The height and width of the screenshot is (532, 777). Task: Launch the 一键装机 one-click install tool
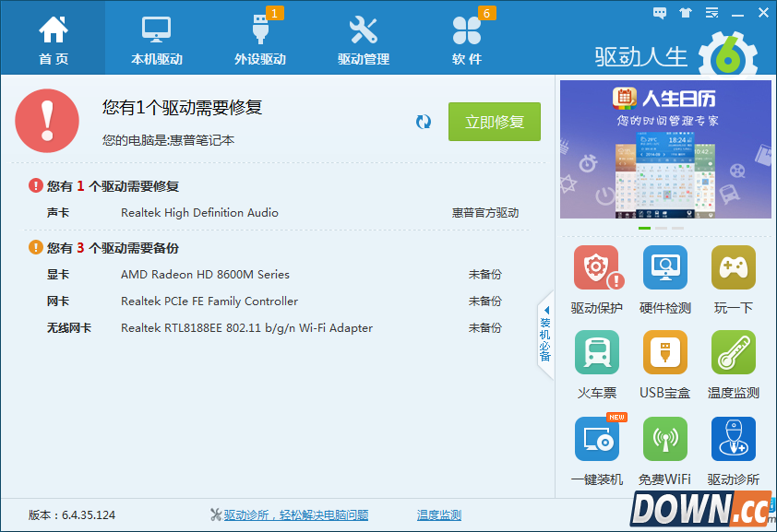(x=596, y=440)
